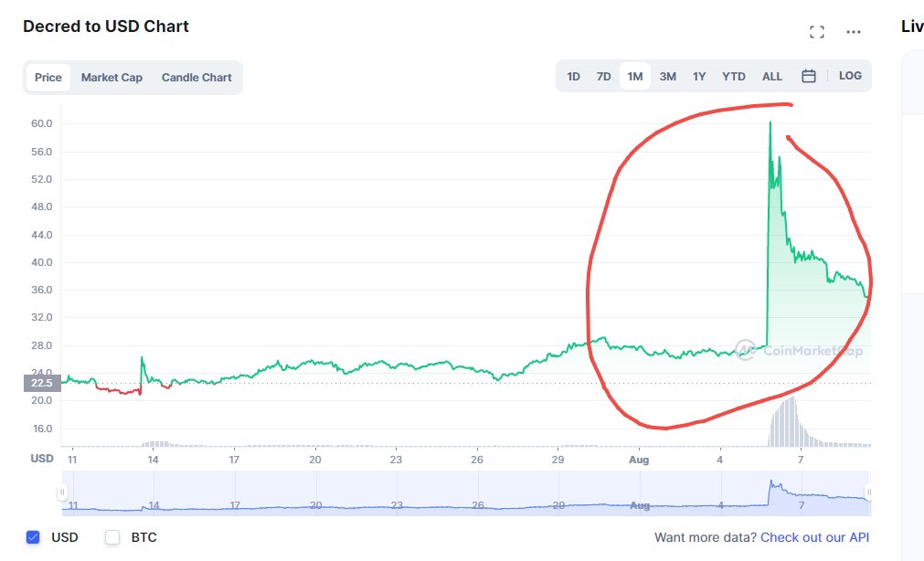The width and height of the screenshot is (924, 561).
Task: Select the ALL time range
Action: coord(772,76)
